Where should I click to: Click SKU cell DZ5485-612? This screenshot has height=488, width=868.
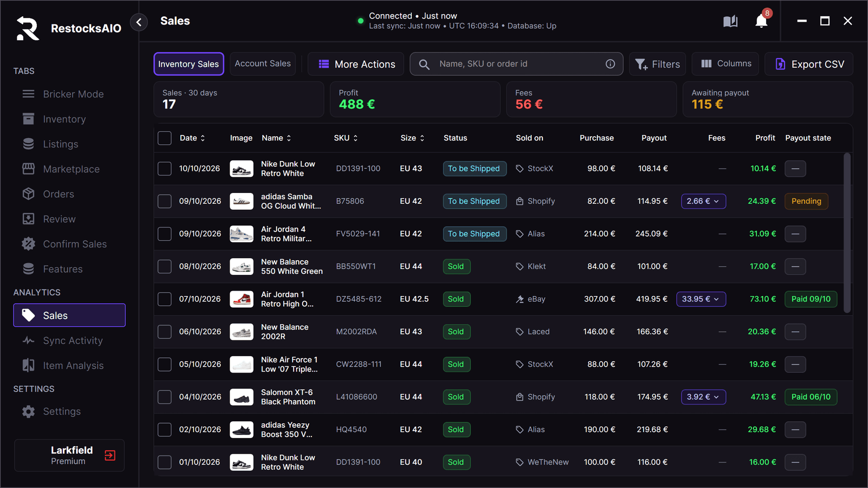(359, 299)
